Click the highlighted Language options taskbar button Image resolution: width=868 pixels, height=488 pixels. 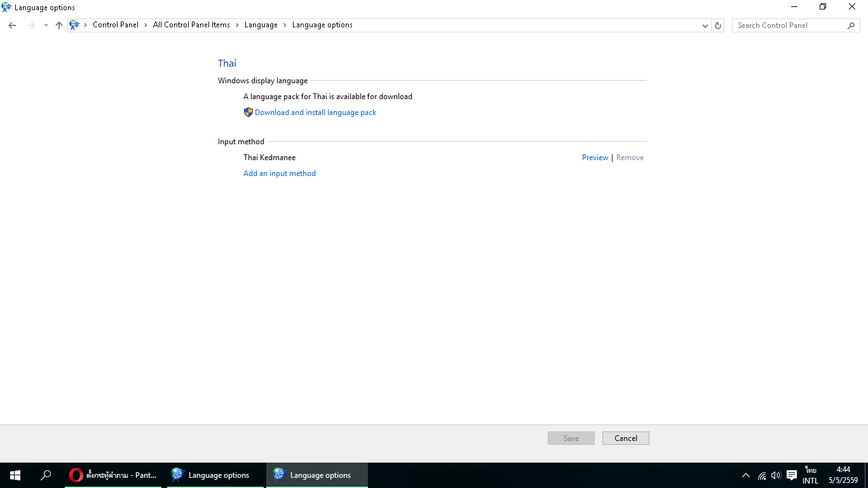(x=317, y=475)
